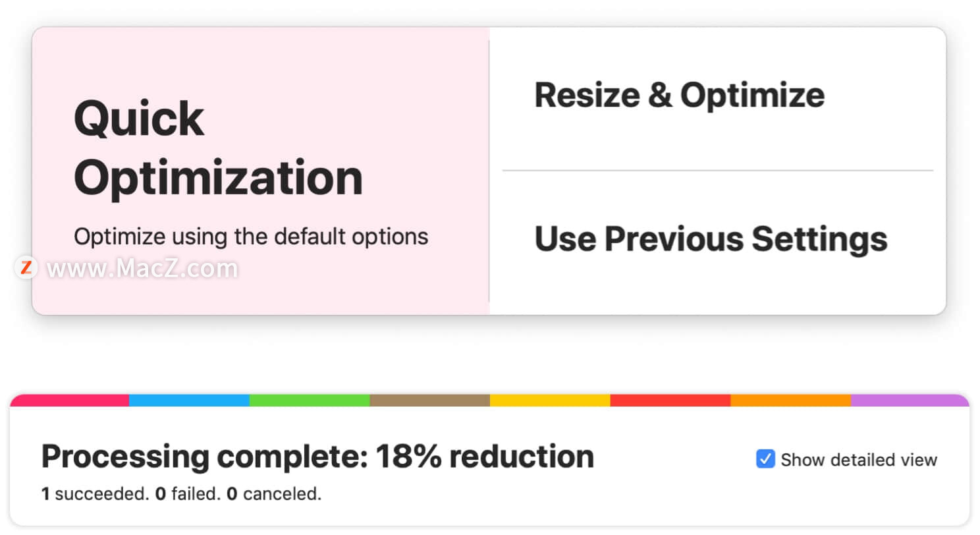Click the purple segment of color bar
The height and width of the screenshot is (535, 980).
pyautogui.click(x=910, y=400)
